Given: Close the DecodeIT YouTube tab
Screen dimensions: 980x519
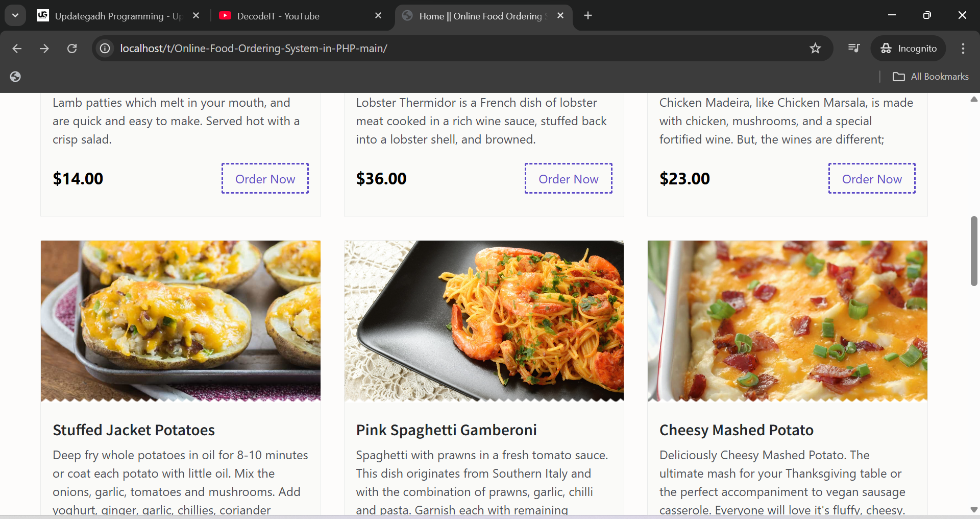Looking at the screenshot, I should (378, 16).
